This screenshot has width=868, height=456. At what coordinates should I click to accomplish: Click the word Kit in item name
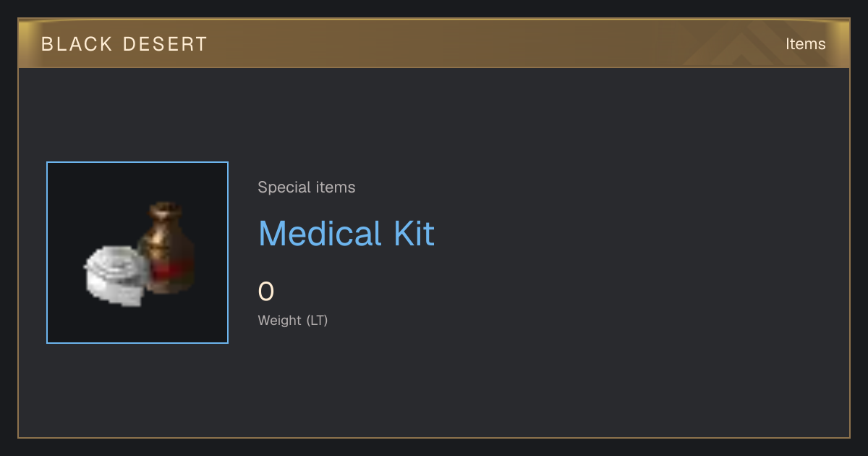414,233
